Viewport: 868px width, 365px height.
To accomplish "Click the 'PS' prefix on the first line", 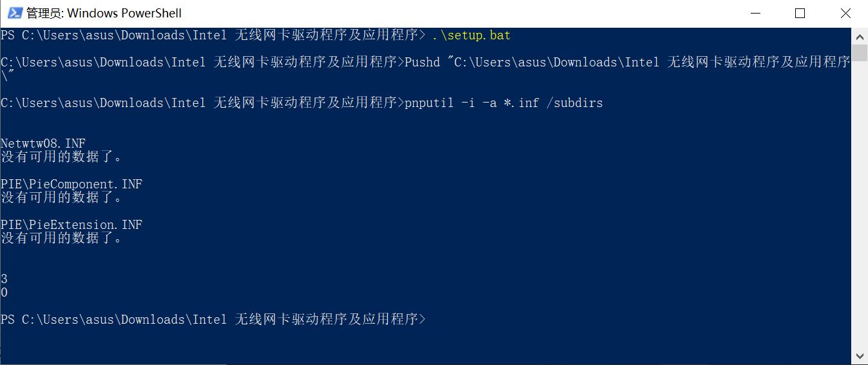I will 8,35.
